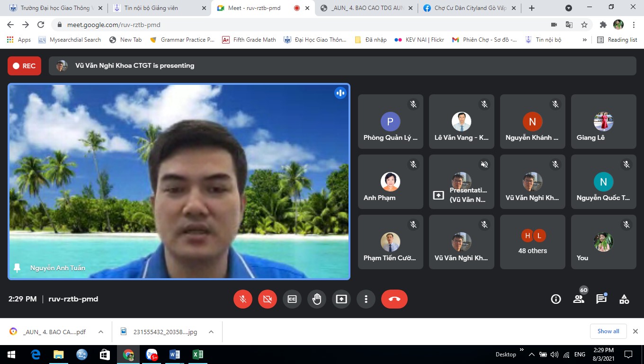Open Fifth Grade Math bookmark
This screenshot has height=364, width=644.
(x=249, y=40)
